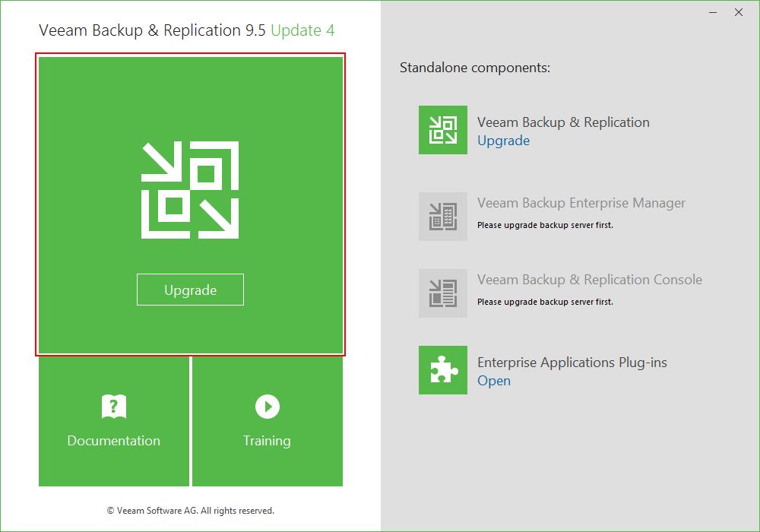Select the Veeam Backup & Replication Console title
The width and height of the screenshot is (760, 532).
(x=590, y=280)
